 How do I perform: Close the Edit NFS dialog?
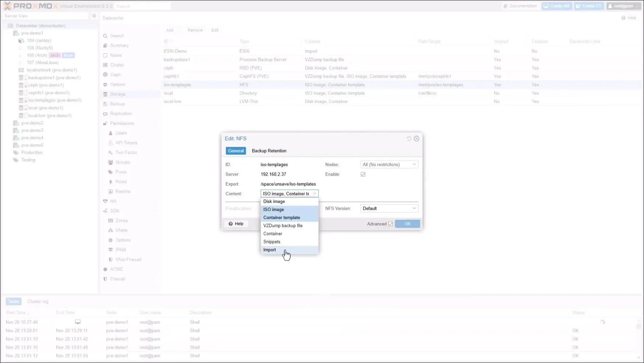(416, 139)
